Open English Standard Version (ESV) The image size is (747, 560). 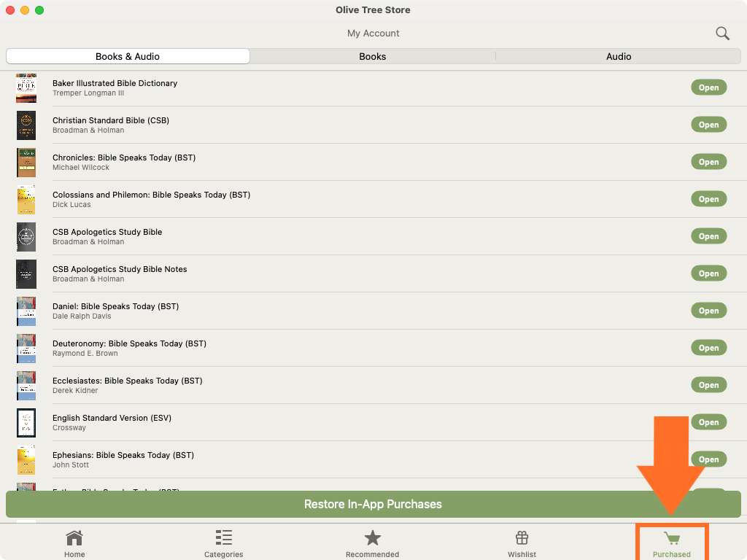point(708,422)
